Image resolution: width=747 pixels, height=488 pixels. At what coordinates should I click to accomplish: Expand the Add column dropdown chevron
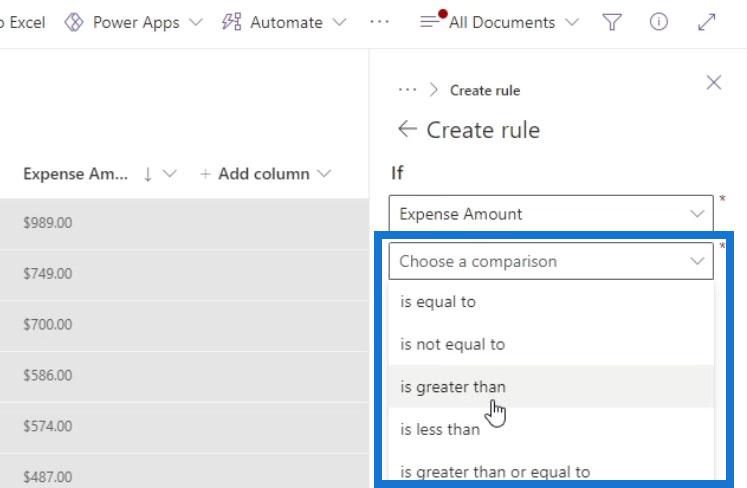click(x=324, y=174)
